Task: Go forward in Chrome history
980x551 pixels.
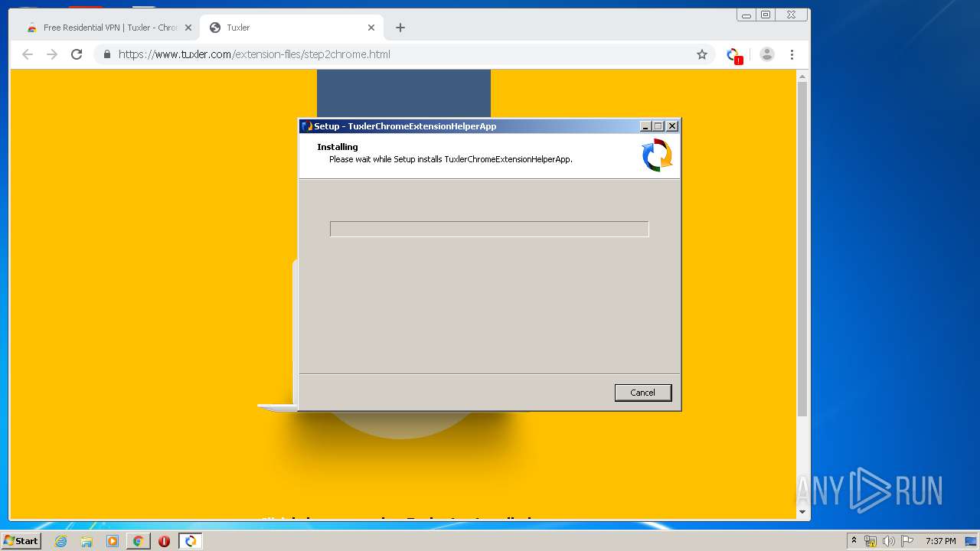Action: tap(52, 54)
